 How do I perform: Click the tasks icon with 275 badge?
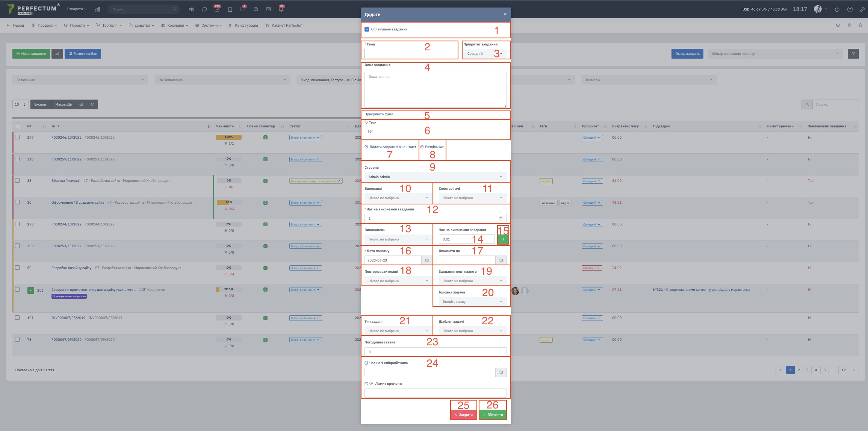tap(217, 9)
